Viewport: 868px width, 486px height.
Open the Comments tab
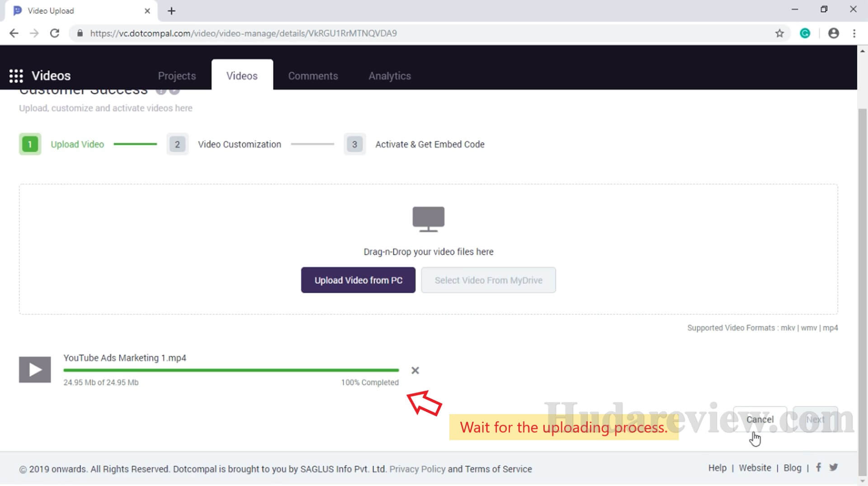coord(313,75)
